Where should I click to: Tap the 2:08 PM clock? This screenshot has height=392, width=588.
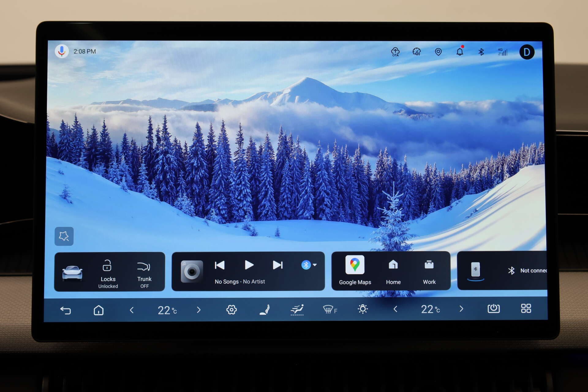85,51
